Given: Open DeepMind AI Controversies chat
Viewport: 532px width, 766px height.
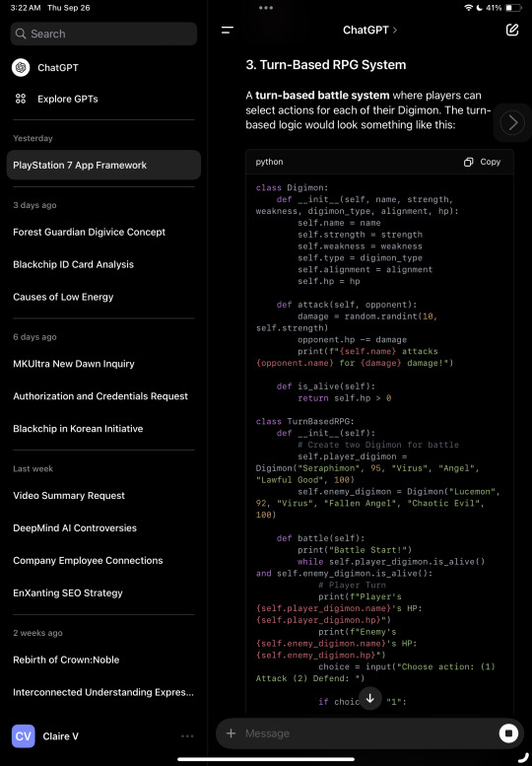Looking at the screenshot, I should pyautogui.click(x=75, y=528).
